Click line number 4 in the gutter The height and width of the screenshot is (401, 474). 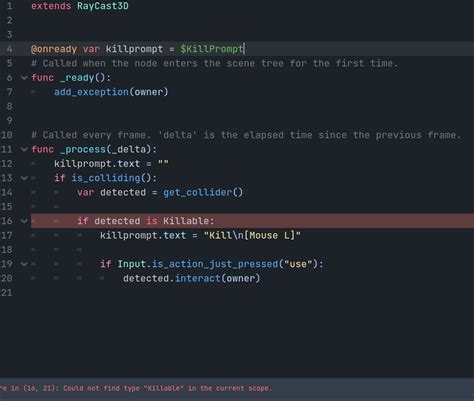point(9,49)
